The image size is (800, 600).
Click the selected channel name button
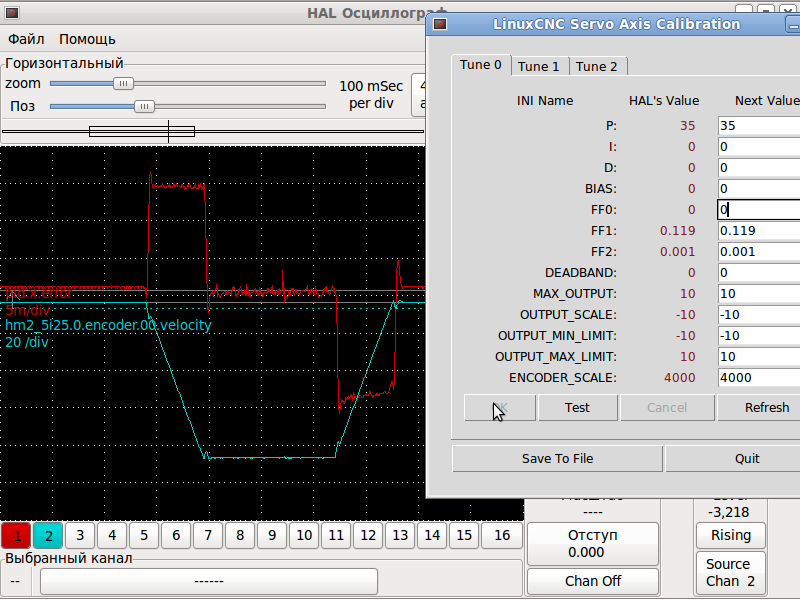click(209, 581)
